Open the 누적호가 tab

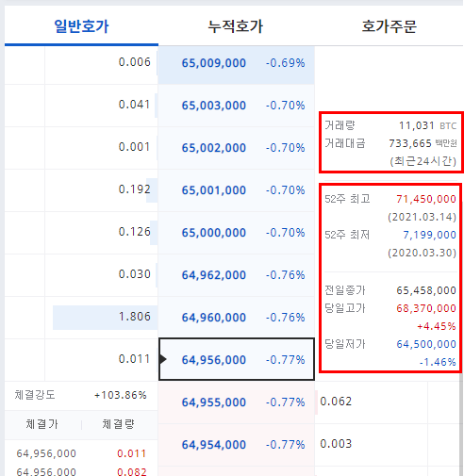pos(236,26)
